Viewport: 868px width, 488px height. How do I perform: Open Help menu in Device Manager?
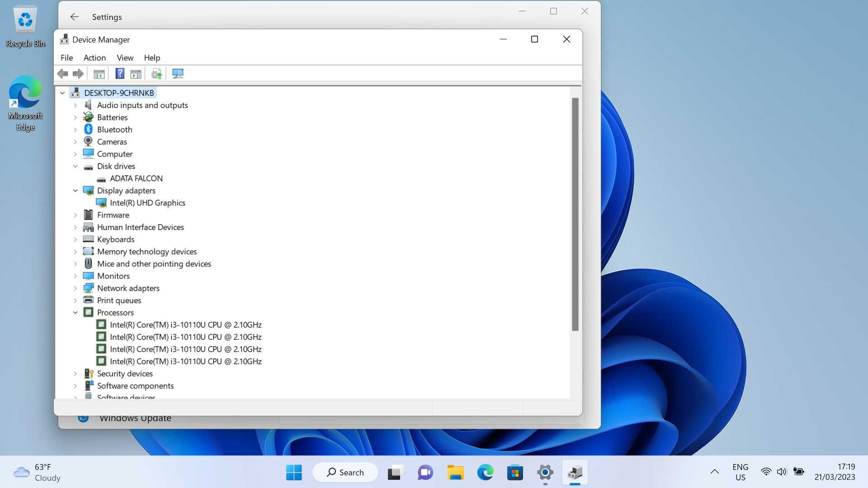point(152,57)
